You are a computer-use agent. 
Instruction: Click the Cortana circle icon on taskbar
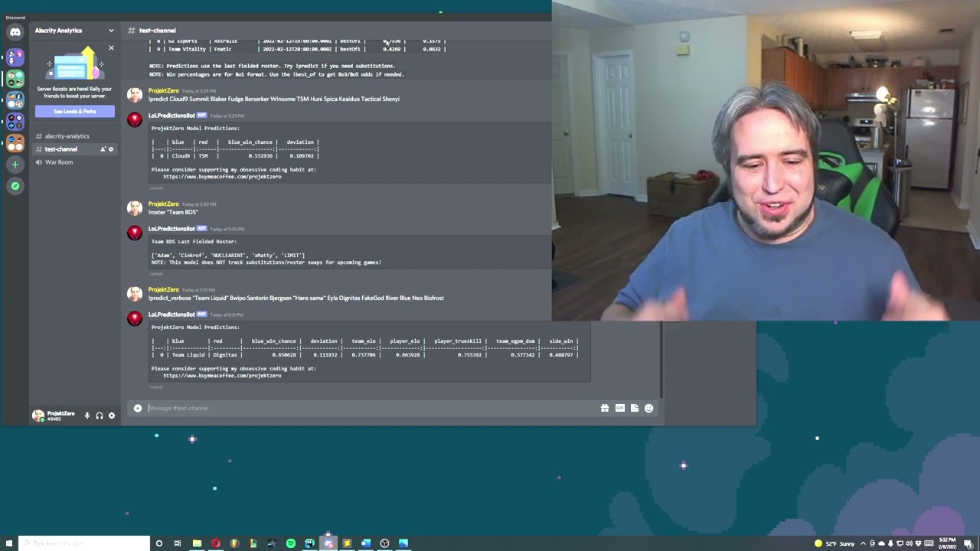coord(159,543)
